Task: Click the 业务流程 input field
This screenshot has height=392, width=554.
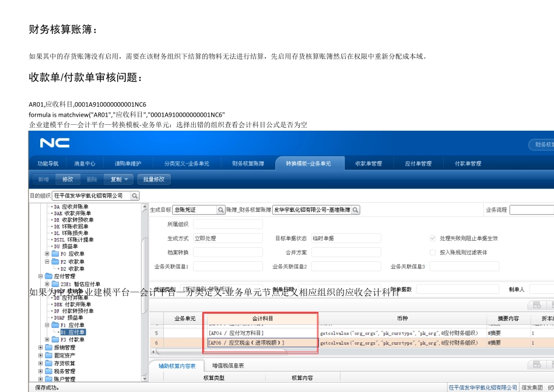Action: tap(532, 210)
